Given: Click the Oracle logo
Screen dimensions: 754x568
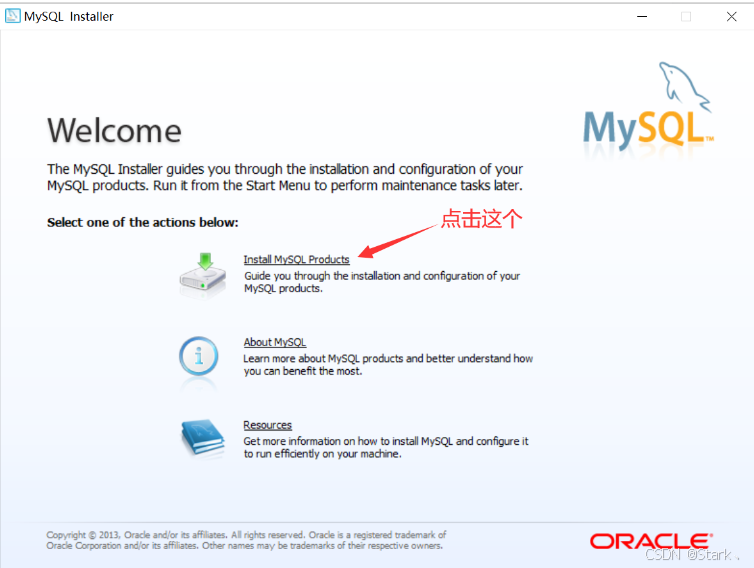Looking at the screenshot, I should coord(651,541).
